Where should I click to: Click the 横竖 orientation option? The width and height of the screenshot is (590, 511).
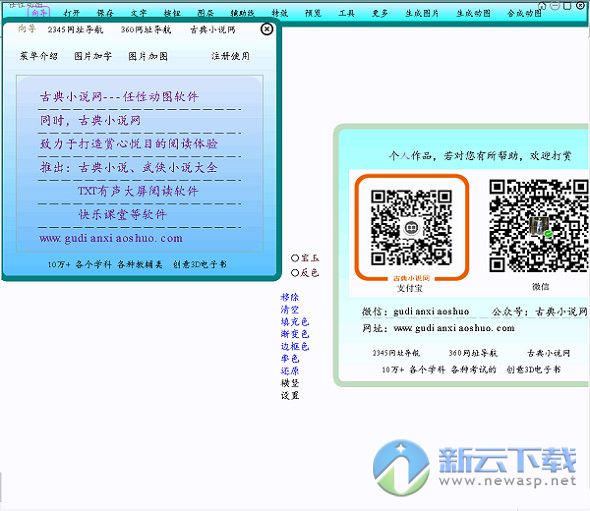tap(290, 383)
